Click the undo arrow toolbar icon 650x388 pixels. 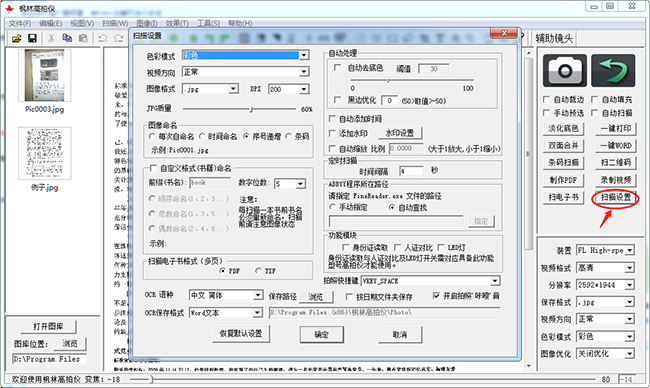[x=103, y=39]
